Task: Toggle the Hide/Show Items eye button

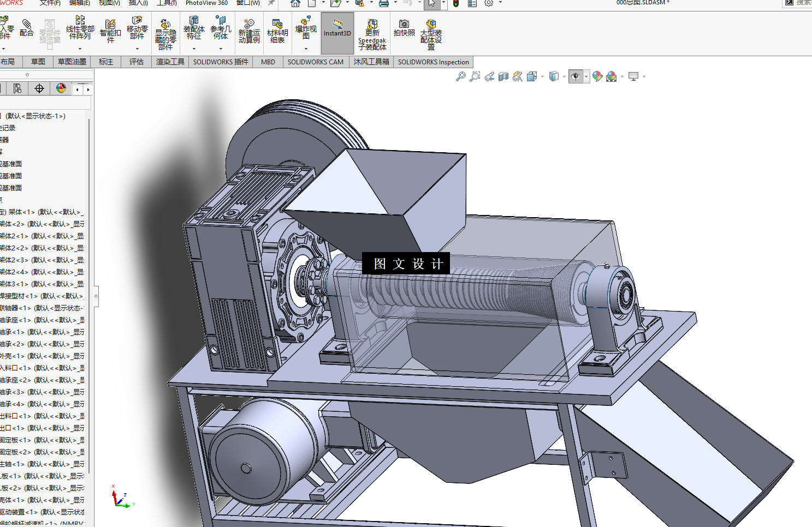Action: [x=576, y=76]
